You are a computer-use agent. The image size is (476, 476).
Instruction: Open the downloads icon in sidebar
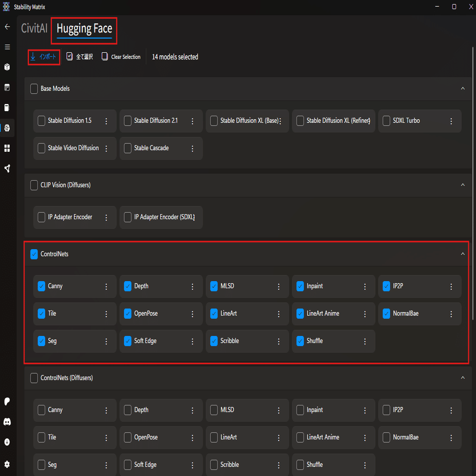(7, 442)
